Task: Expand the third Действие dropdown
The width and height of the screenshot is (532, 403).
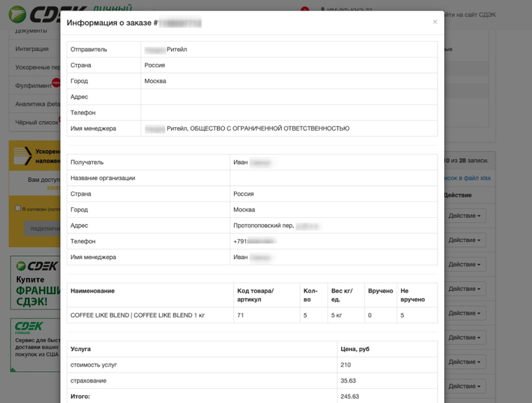Action: [465, 265]
